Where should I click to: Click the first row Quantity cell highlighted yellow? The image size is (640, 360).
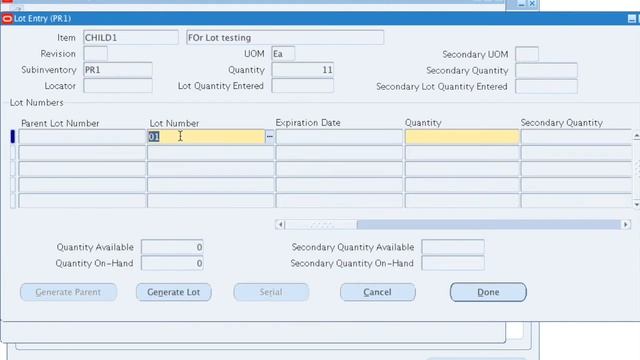tap(462, 136)
